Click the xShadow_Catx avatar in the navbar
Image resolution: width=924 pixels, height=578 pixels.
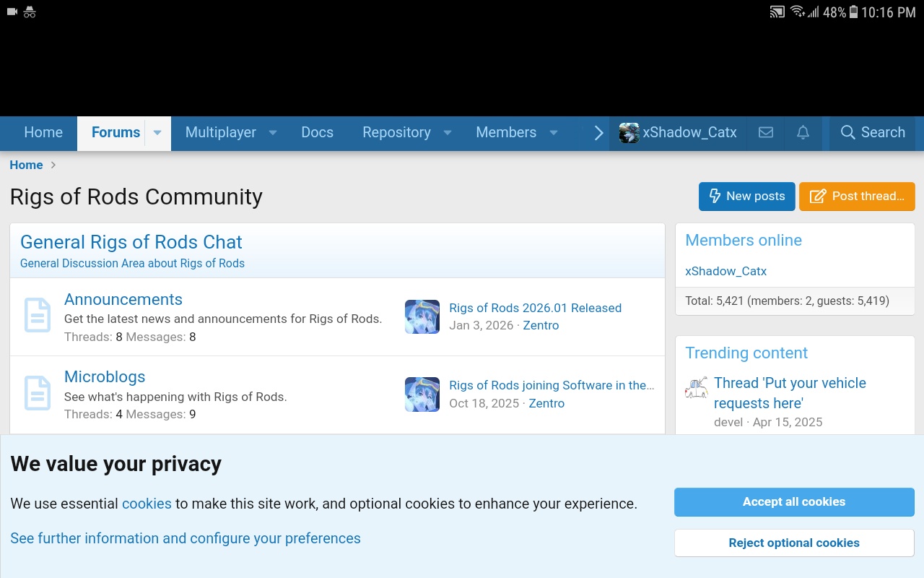[629, 133]
